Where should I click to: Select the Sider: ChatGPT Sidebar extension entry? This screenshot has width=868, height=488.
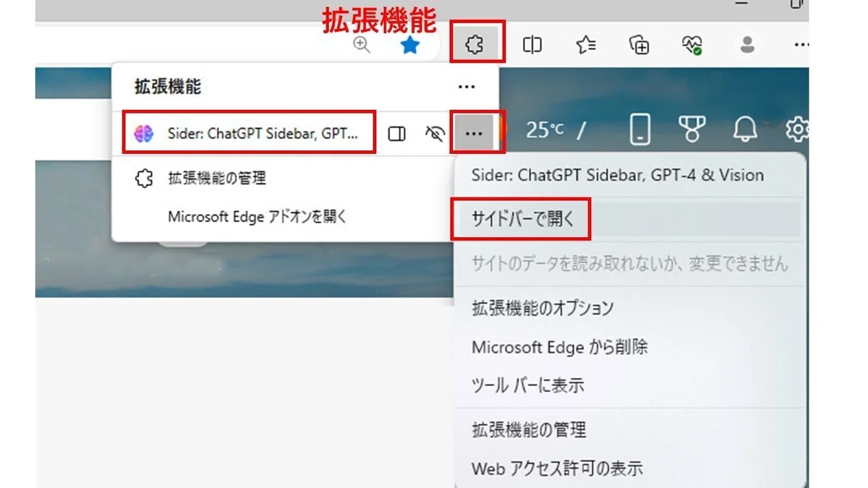[249, 132]
